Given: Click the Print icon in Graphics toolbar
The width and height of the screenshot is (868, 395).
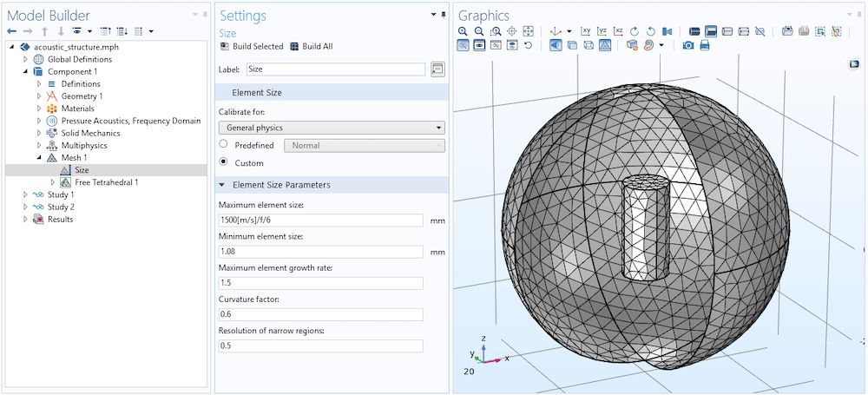Looking at the screenshot, I should [x=705, y=45].
